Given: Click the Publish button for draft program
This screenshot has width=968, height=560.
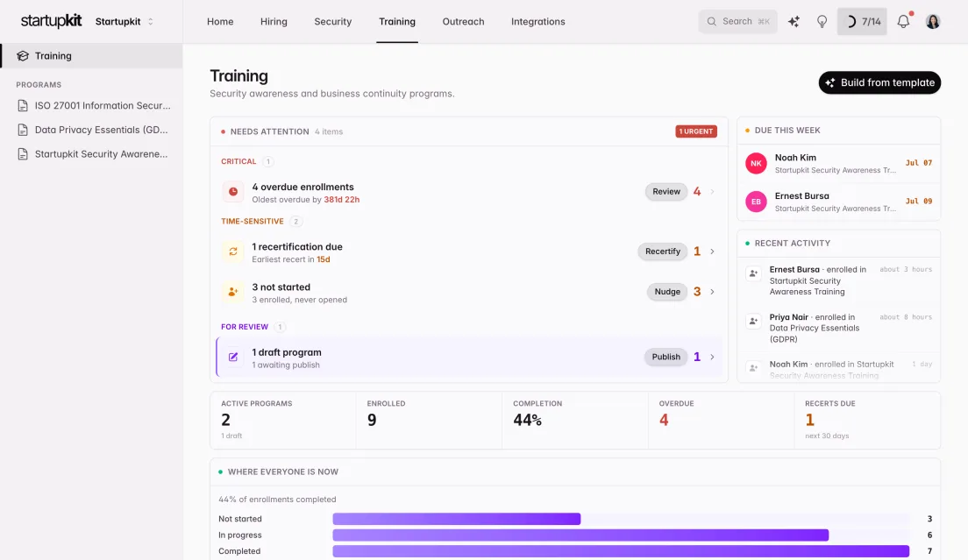Looking at the screenshot, I should tap(665, 357).
